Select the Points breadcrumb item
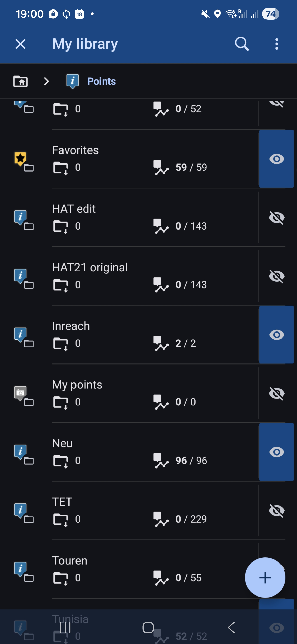The image size is (297, 644). point(101,81)
